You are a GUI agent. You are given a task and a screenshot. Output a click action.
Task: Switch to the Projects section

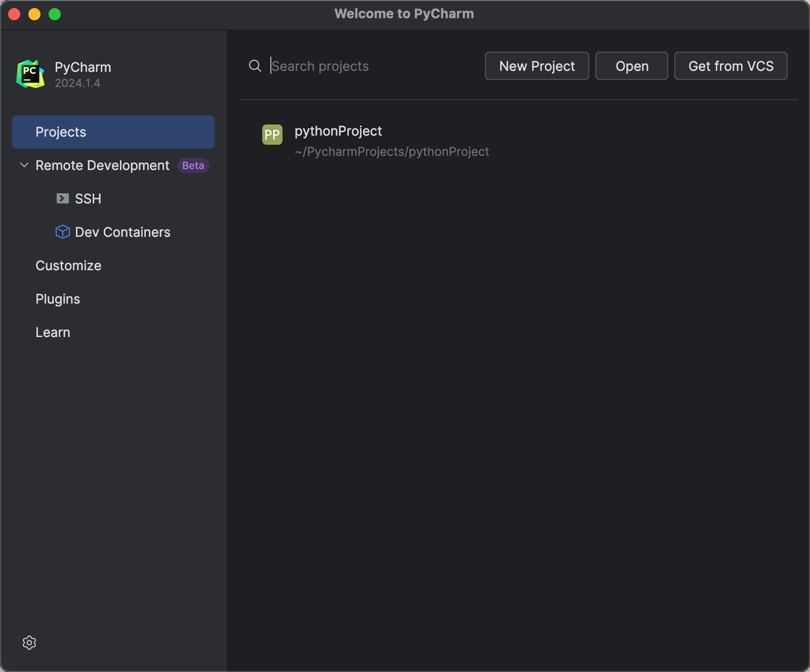pos(61,132)
